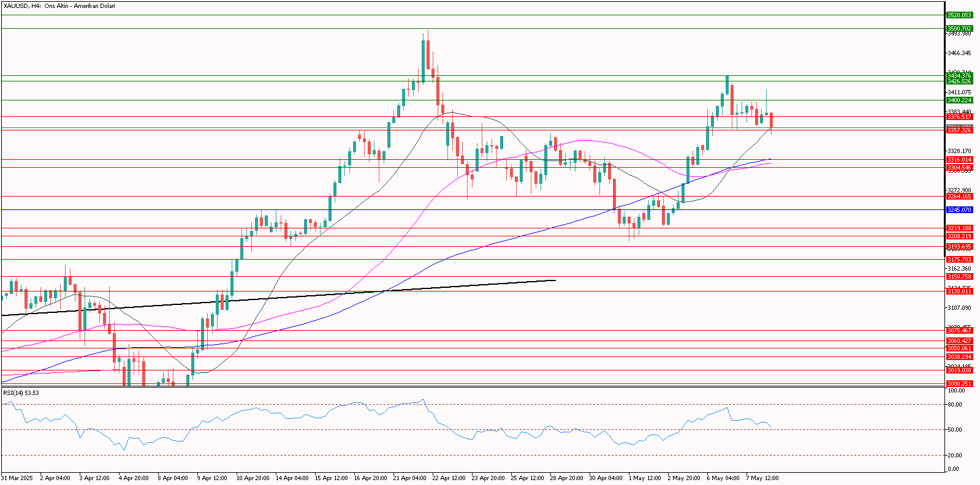This screenshot has height=485, width=980.
Task: Click the 23 Apr 20:00 time label
Action: click(x=488, y=478)
